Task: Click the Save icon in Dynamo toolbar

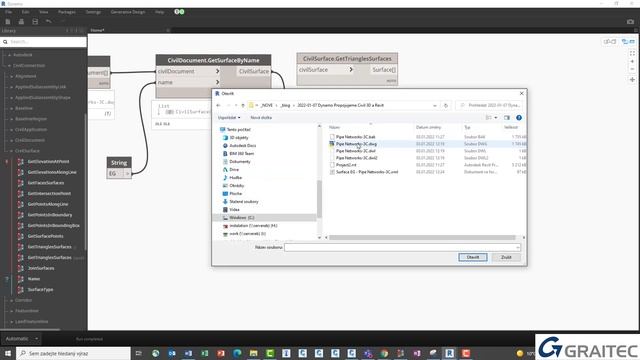Action: (35, 21)
